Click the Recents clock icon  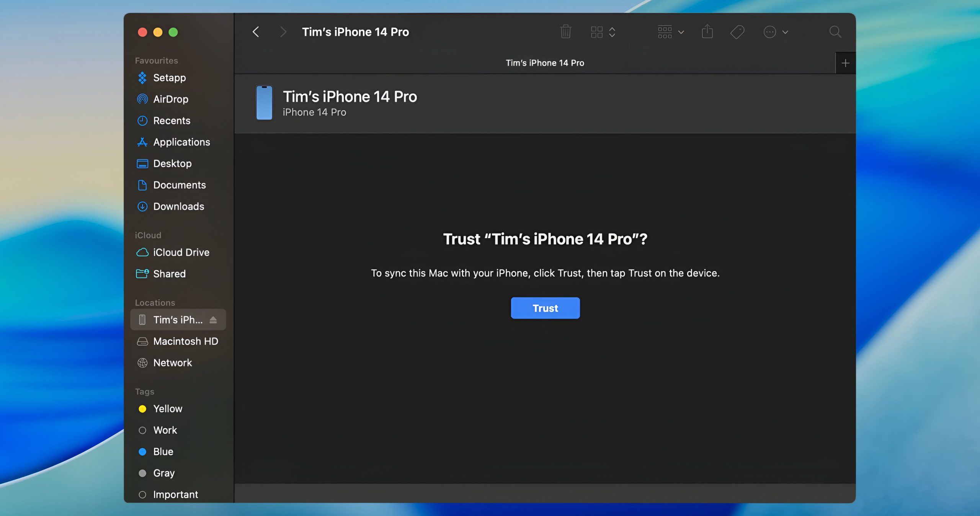click(x=142, y=121)
